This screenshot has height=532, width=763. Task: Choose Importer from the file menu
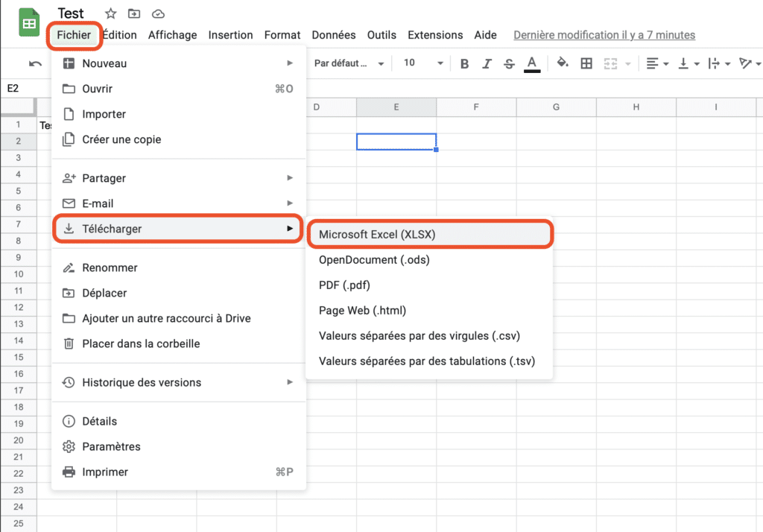tap(179, 114)
